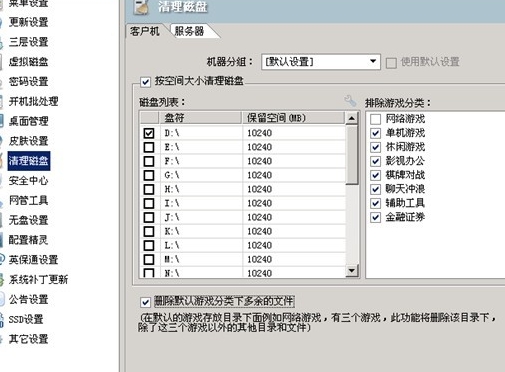Select 英保通设置 in sidebar
The width and height of the screenshot is (505, 372).
pyautogui.click(x=33, y=260)
